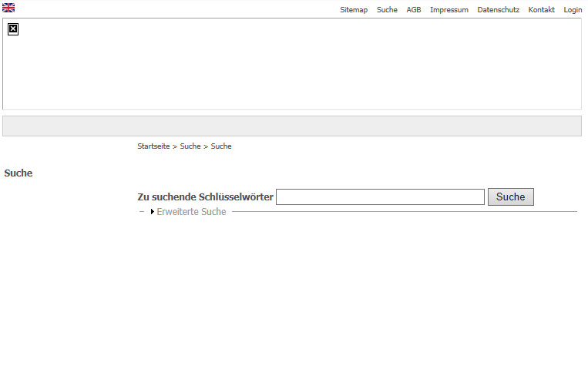The image size is (588, 373).
Task: Click the bold Suche page heading
Action: (x=18, y=173)
